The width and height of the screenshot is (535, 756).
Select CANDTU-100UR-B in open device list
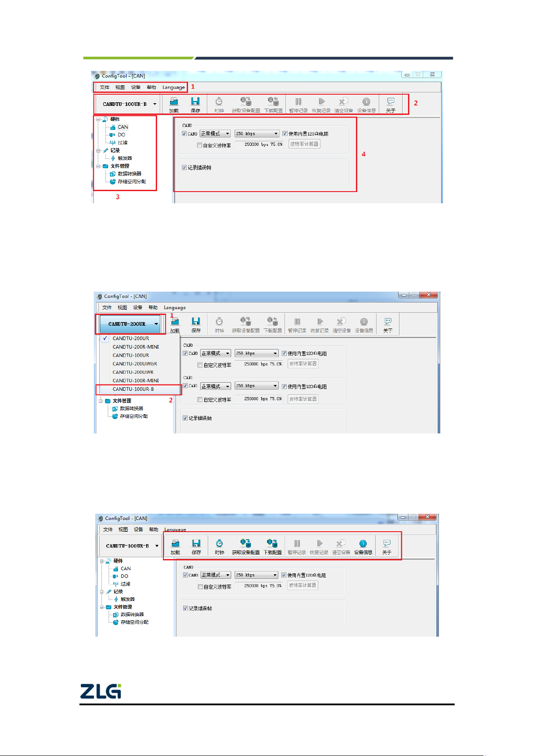click(140, 389)
